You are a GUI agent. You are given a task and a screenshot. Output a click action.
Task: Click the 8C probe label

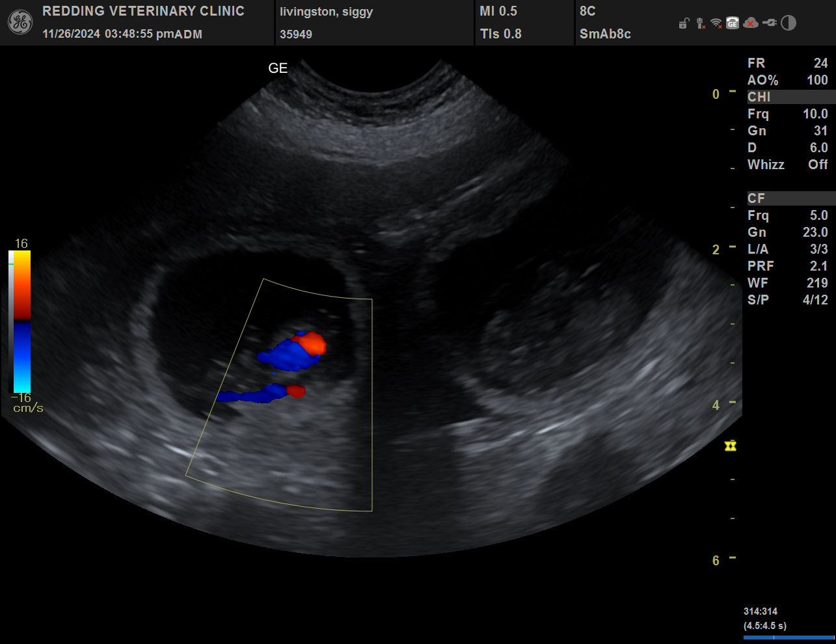[x=587, y=11]
